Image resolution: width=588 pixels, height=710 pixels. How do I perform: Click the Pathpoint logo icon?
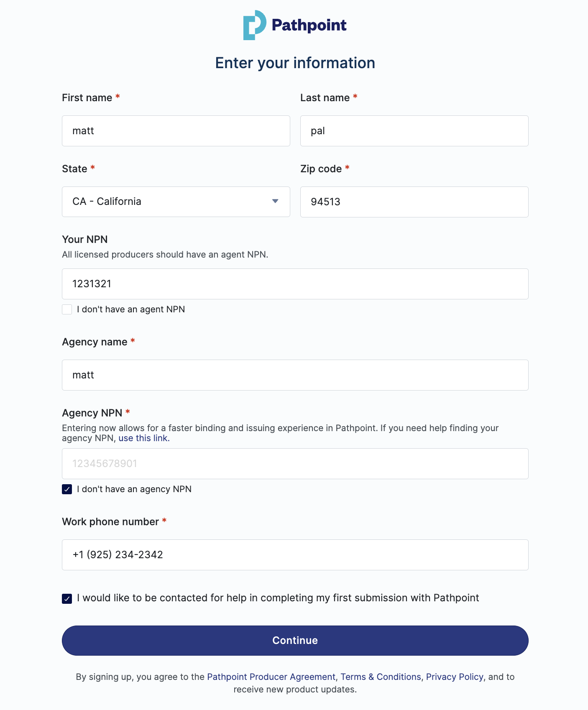click(254, 25)
